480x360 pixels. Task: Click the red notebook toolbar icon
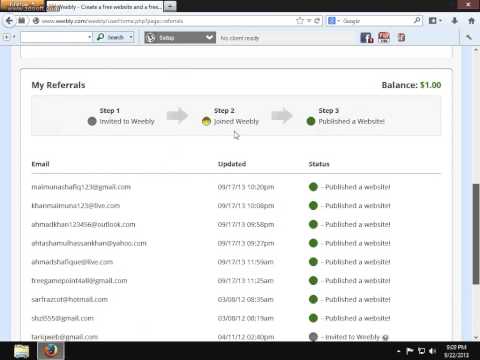pos(401,37)
